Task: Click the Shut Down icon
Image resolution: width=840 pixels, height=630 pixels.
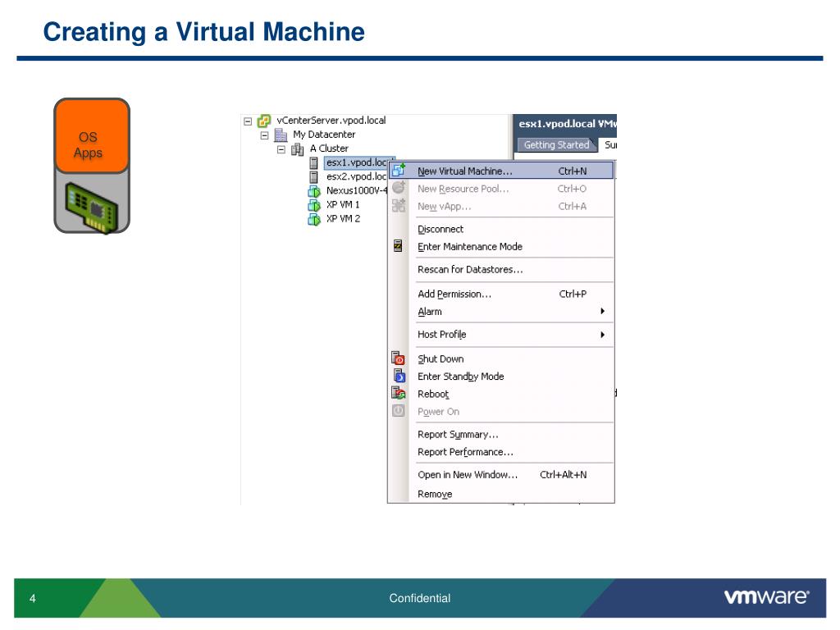Action: pyautogui.click(x=398, y=358)
